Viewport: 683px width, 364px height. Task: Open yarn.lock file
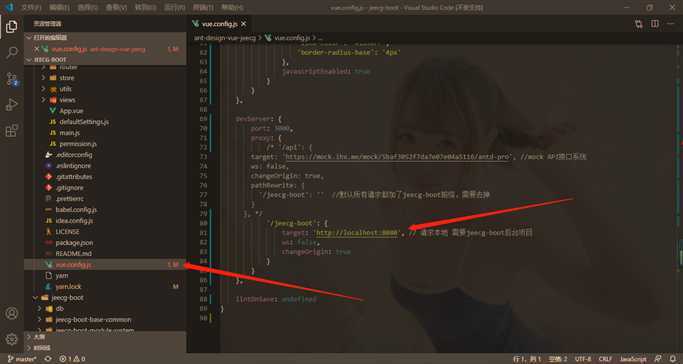pyautogui.click(x=68, y=286)
